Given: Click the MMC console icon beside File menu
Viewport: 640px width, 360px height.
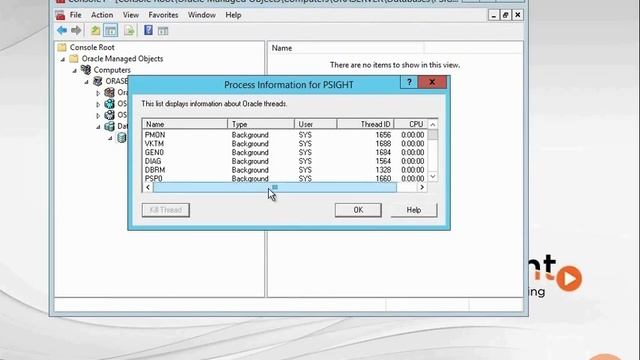Looking at the screenshot, I should coord(60,15).
